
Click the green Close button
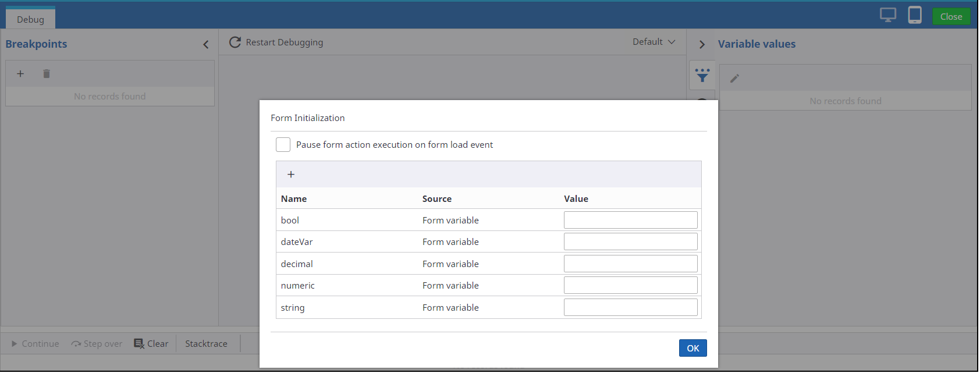pyautogui.click(x=951, y=17)
